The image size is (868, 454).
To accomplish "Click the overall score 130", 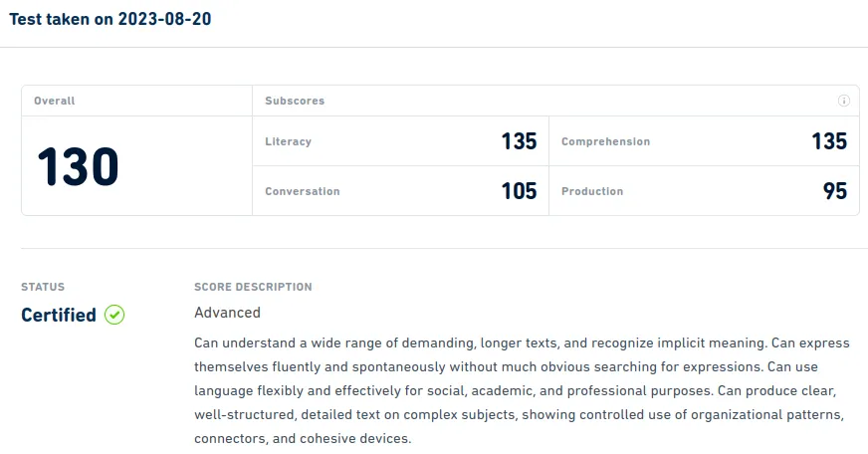I will pos(78,166).
